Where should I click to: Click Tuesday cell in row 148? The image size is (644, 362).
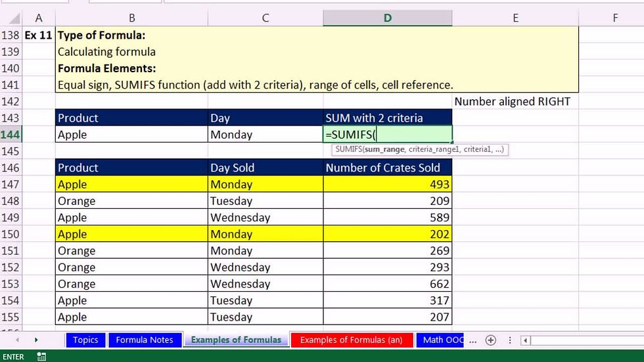pos(265,200)
